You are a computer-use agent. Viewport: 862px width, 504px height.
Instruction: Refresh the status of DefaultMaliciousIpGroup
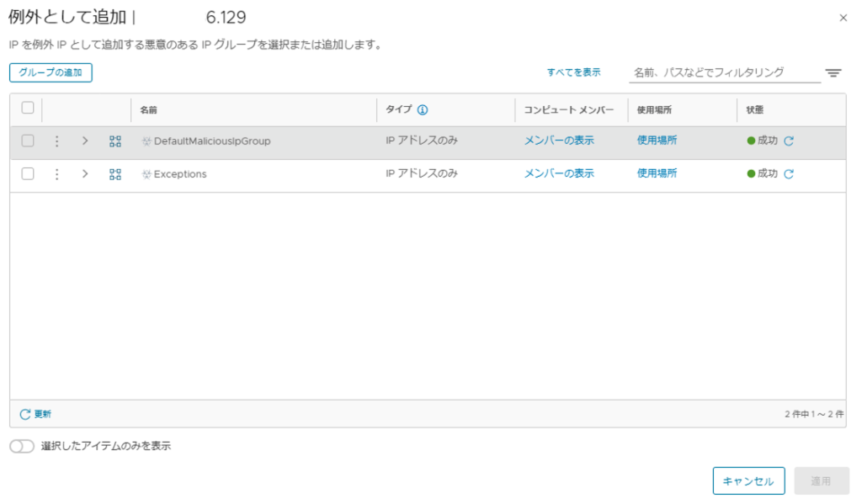789,141
